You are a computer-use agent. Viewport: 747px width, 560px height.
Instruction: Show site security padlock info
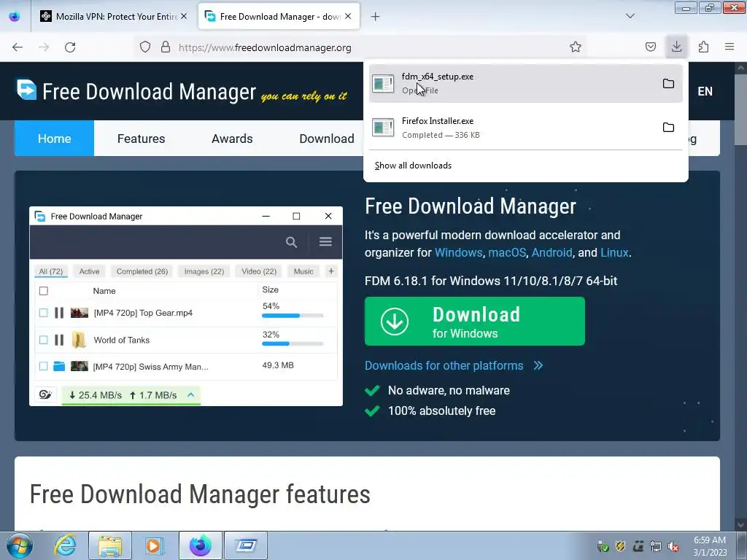(x=166, y=47)
